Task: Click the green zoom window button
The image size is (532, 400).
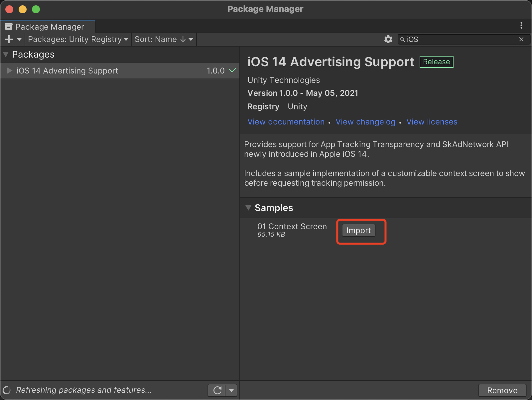Action: 36,9
